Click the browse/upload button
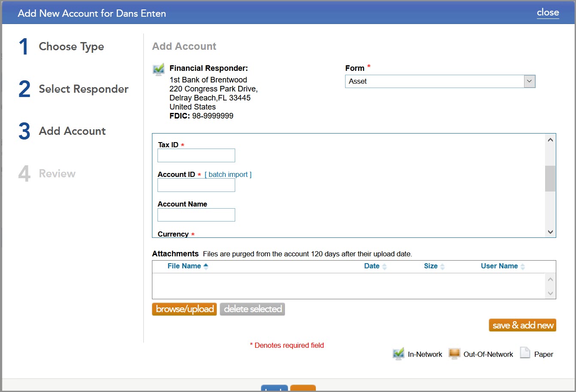 click(184, 309)
